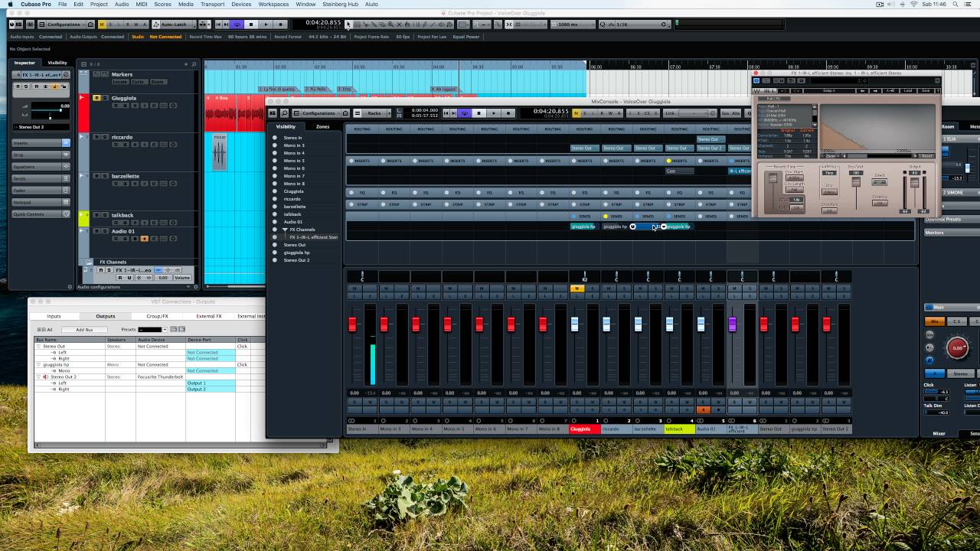The height and width of the screenshot is (551, 980).
Task: Start playback in the project window transport
Action: 266,24
